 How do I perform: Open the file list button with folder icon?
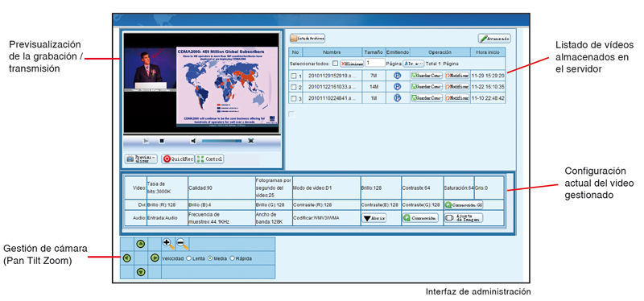tap(308, 38)
